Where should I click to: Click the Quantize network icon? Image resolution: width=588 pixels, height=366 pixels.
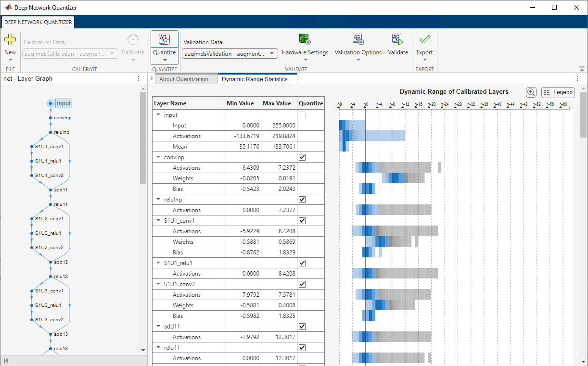pos(164,40)
